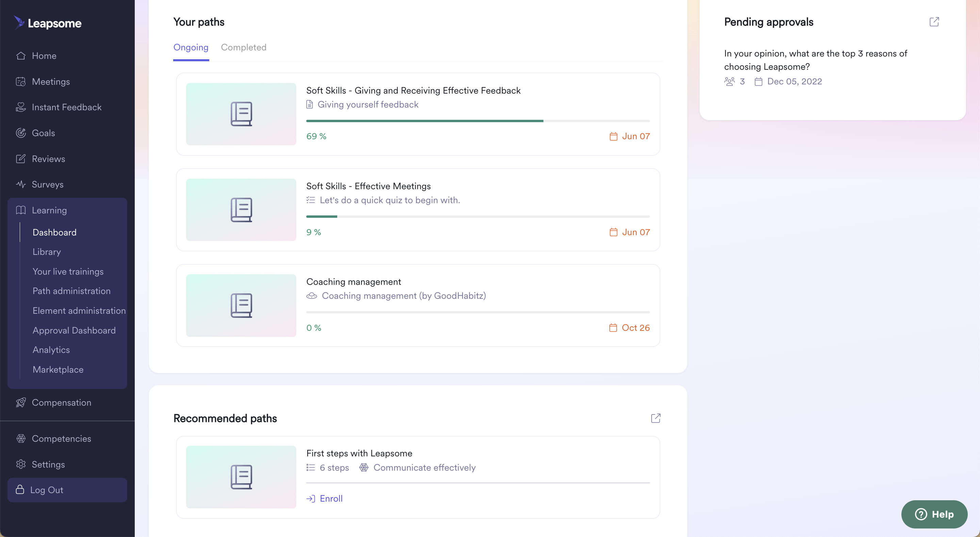Open Learning Analytics
The image size is (980, 537).
tap(51, 350)
